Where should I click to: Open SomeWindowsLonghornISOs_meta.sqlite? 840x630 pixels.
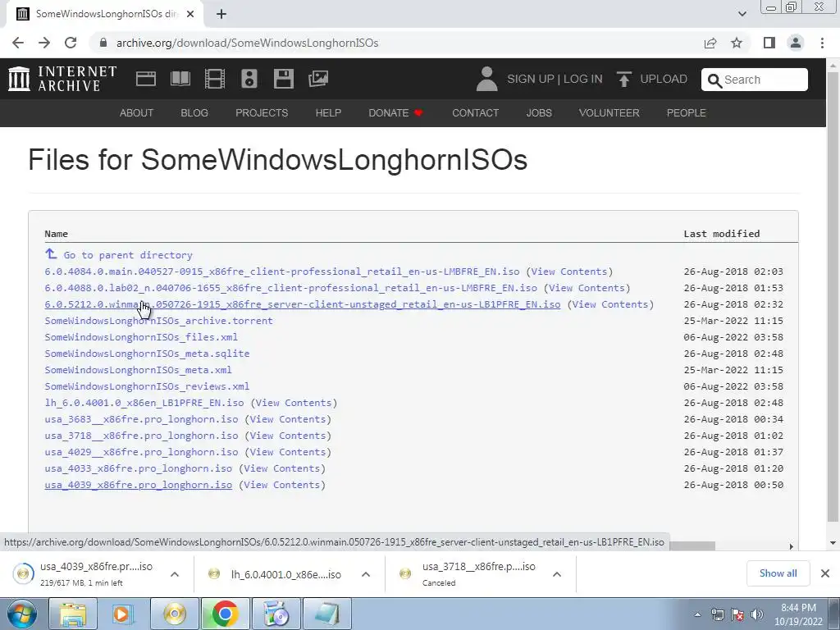click(147, 354)
